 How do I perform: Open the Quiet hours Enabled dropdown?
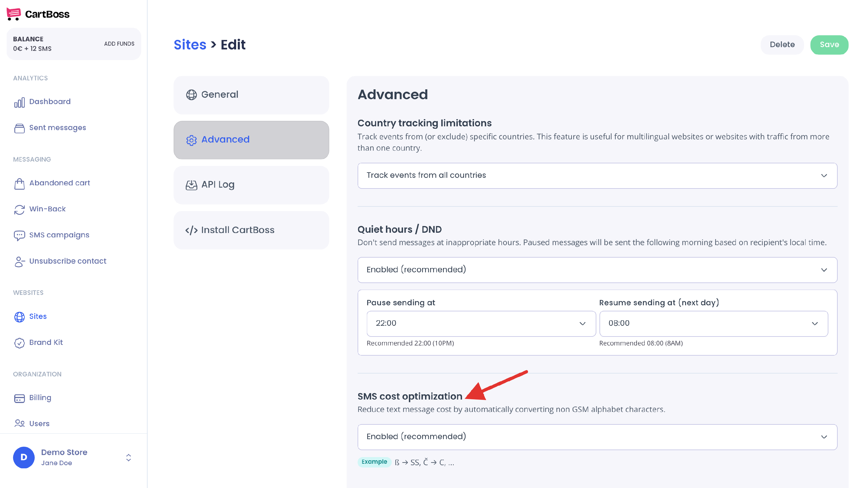pos(597,270)
